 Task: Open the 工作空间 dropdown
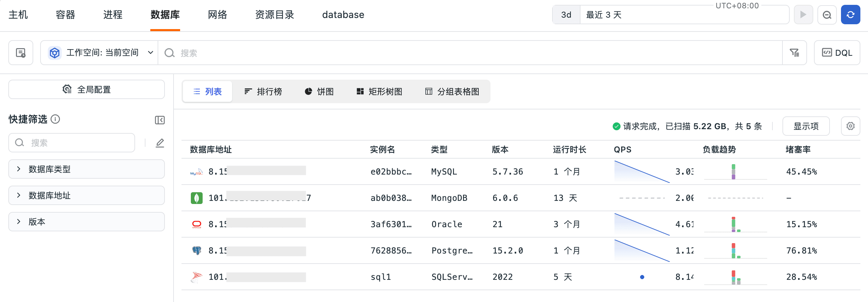[x=100, y=53]
